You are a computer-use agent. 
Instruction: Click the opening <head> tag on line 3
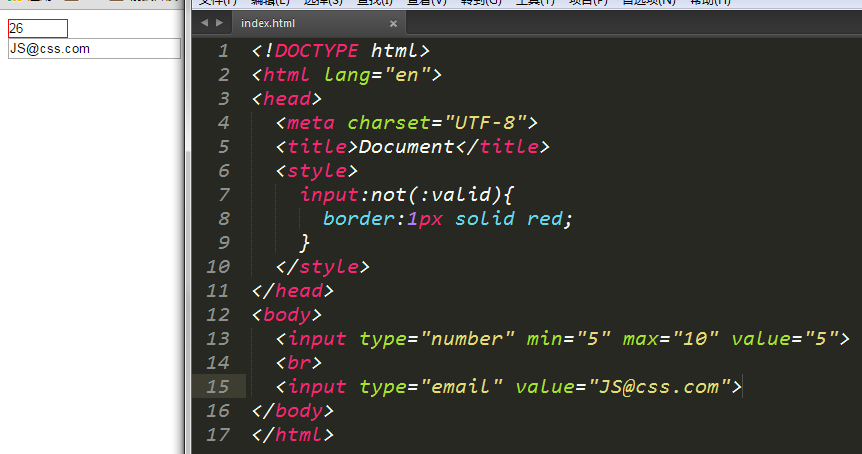(x=286, y=99)
